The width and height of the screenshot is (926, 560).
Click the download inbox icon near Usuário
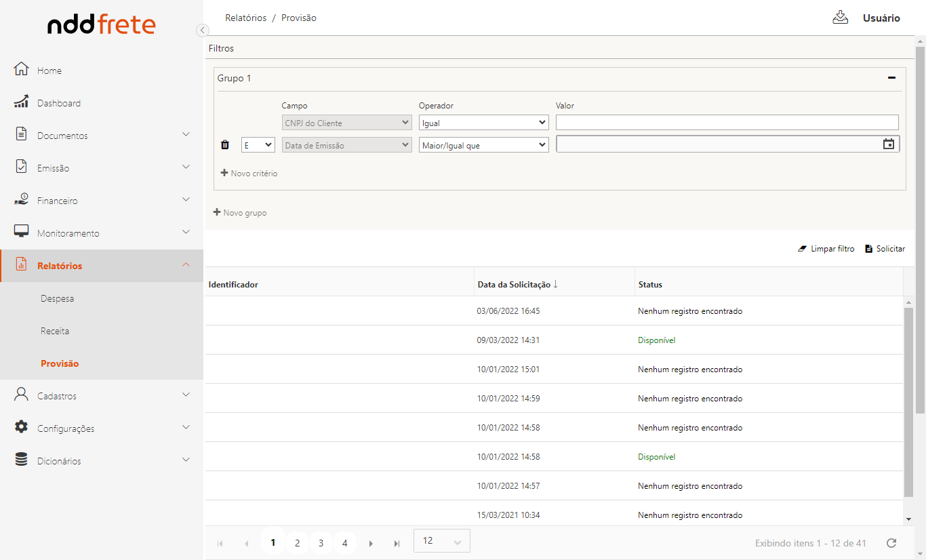pyautogui.click(x=840, y=18)
